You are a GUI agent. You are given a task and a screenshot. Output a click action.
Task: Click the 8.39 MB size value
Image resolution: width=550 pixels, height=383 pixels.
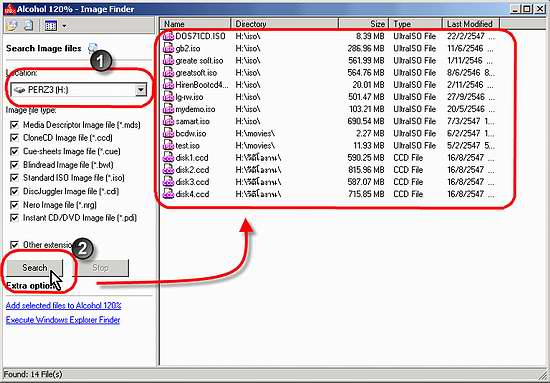click(370, 36)
